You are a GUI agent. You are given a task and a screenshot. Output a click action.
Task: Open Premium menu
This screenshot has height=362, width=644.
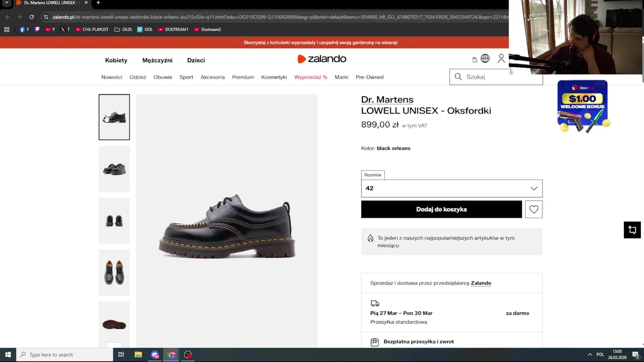click(x=243, y=77)
